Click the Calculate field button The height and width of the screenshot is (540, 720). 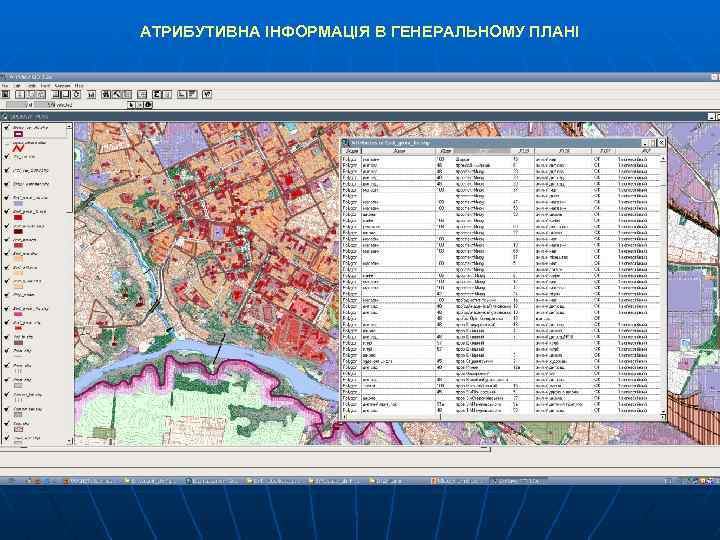(x=167, y=94)
